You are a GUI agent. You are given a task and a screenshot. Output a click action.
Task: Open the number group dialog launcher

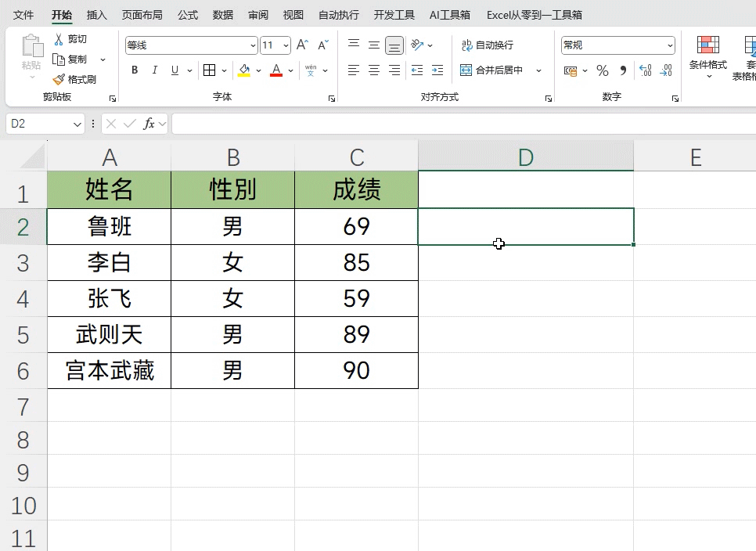(675, 99)
